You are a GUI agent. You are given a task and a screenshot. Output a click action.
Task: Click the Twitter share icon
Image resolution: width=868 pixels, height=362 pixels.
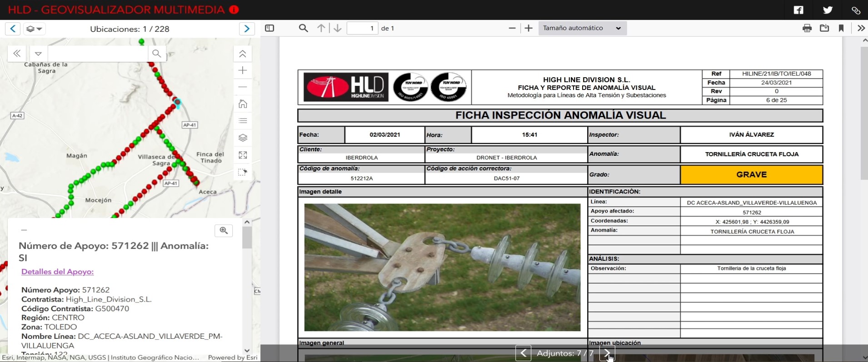tap(828, 10)
